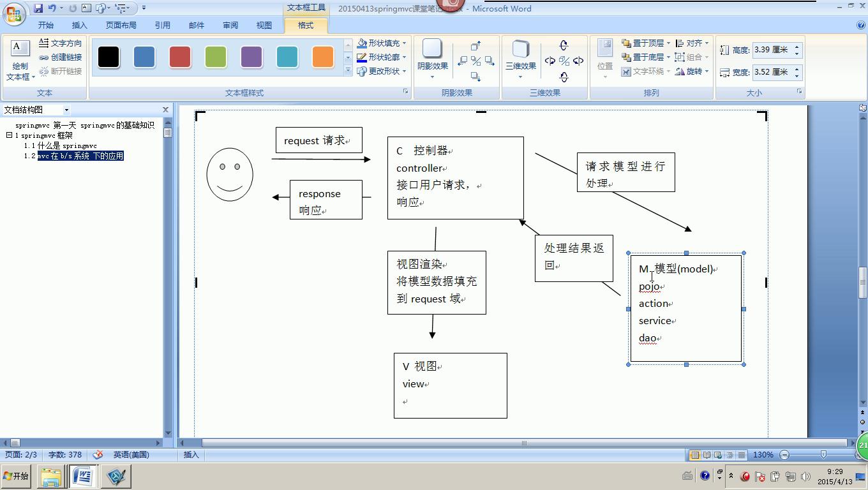The height and width of the screenshot is (490, 868).
Task: Click the Office button orb
Action: click(x=15, y=13)
